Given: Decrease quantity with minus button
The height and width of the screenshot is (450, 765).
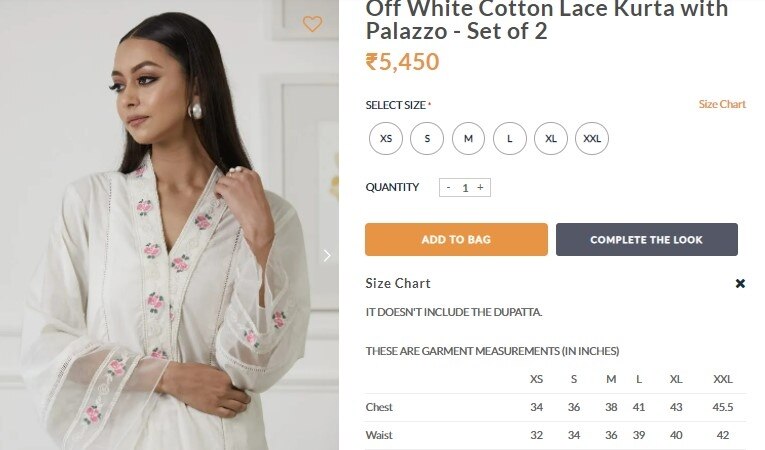Looking at the screenshot, I should (x=448, y=187).
